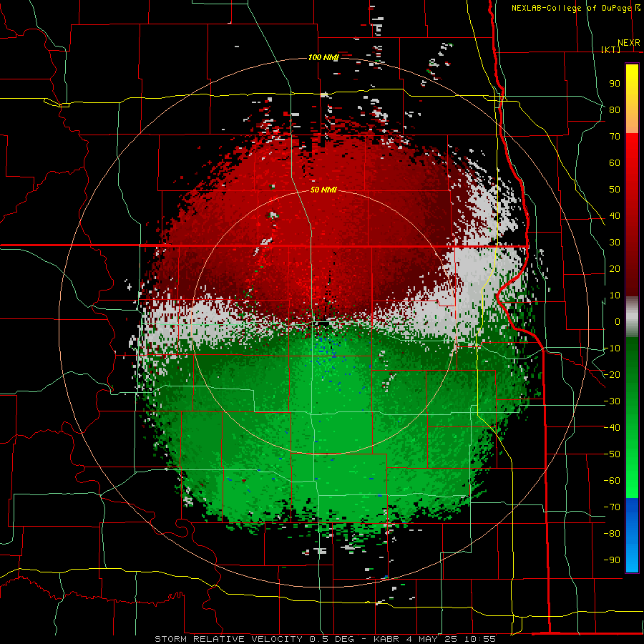The width and height of the screenshot is (644, 644).
Task: Click the -90 value on the velocity scale
Action: 612,560
